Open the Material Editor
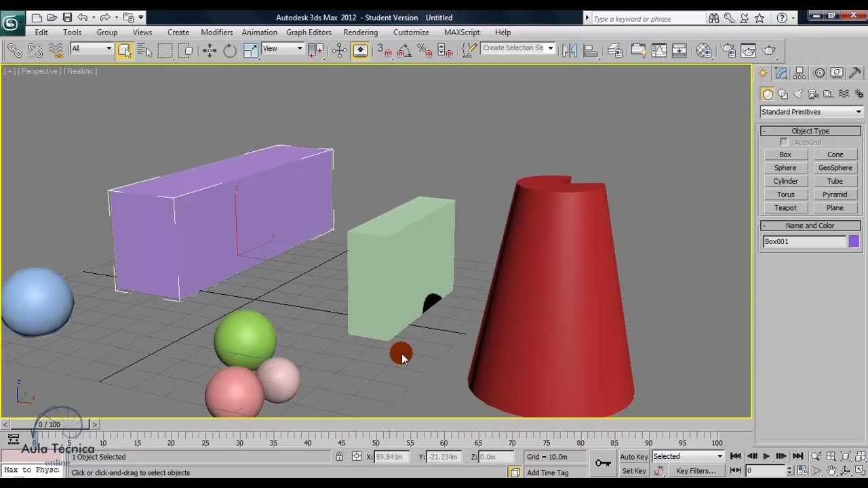Viewport: 868px width, 488px height. (x=704, y=50)
